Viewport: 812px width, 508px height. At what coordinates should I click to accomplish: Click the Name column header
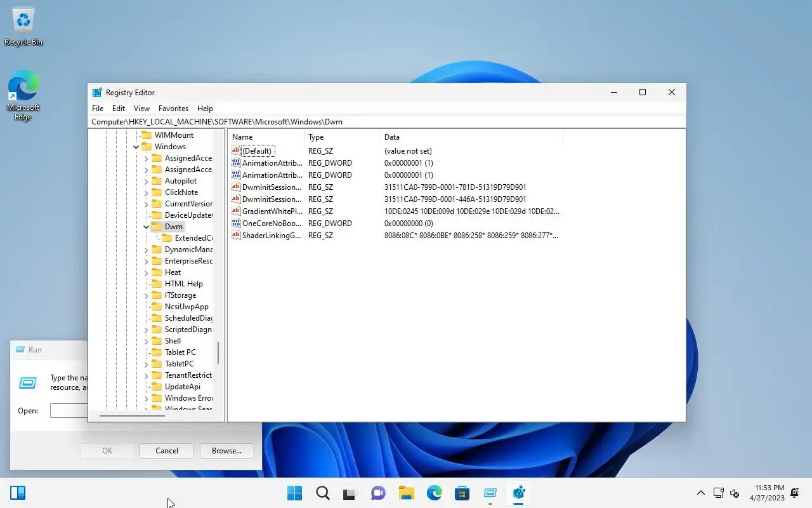click(x=266, y=137)
